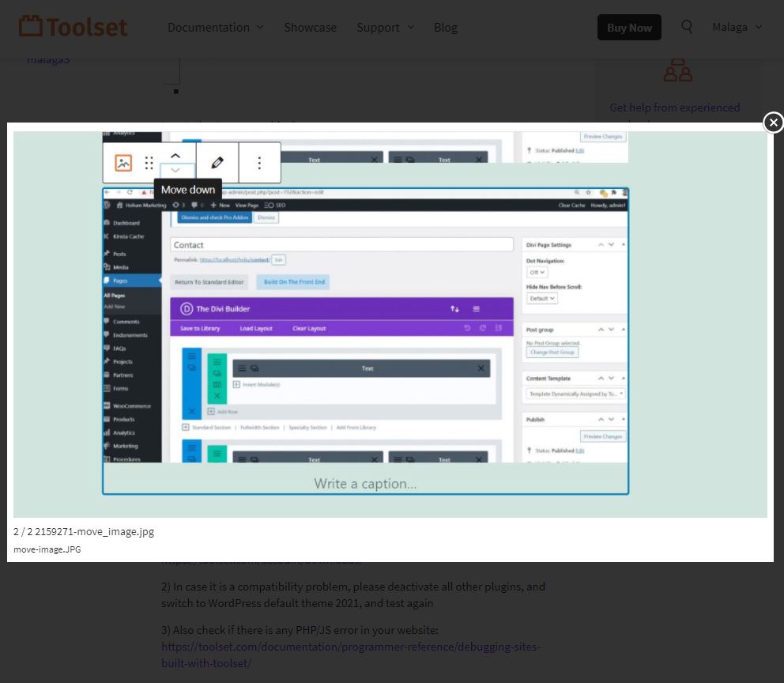Open the site search magnifier icon

click(687, 27)
